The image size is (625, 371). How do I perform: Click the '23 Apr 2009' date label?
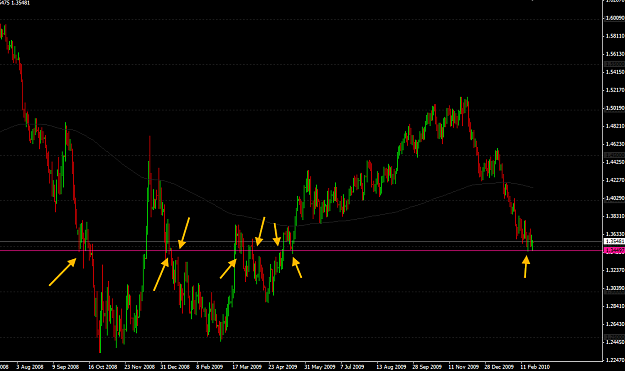[x=283, y=367]
